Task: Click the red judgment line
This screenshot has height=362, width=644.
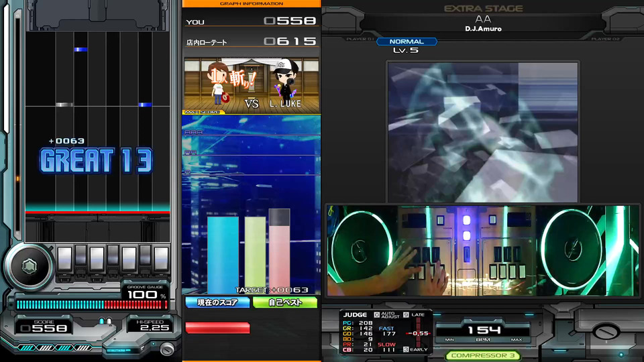Action: click(x=98, y=213)
